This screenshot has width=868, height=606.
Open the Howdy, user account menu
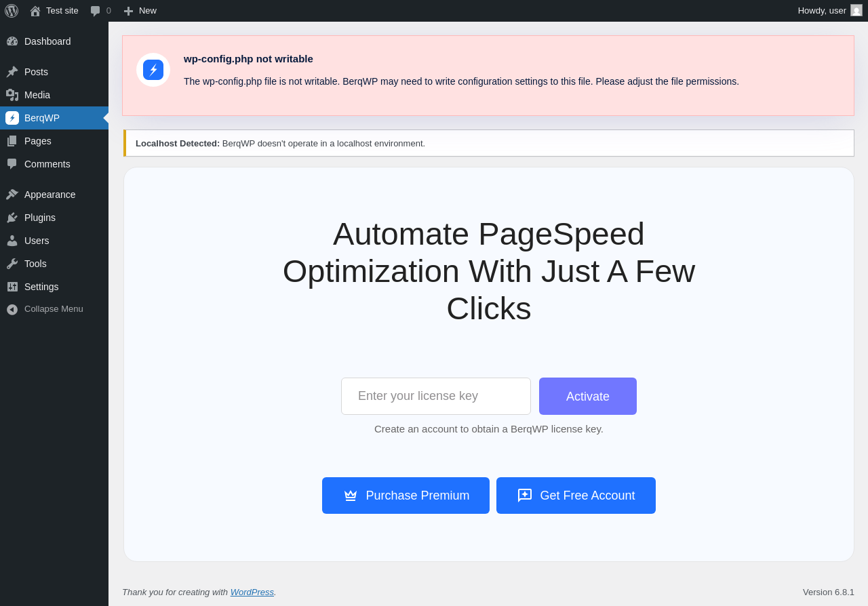pyautogui.click(x=830, y=11)
